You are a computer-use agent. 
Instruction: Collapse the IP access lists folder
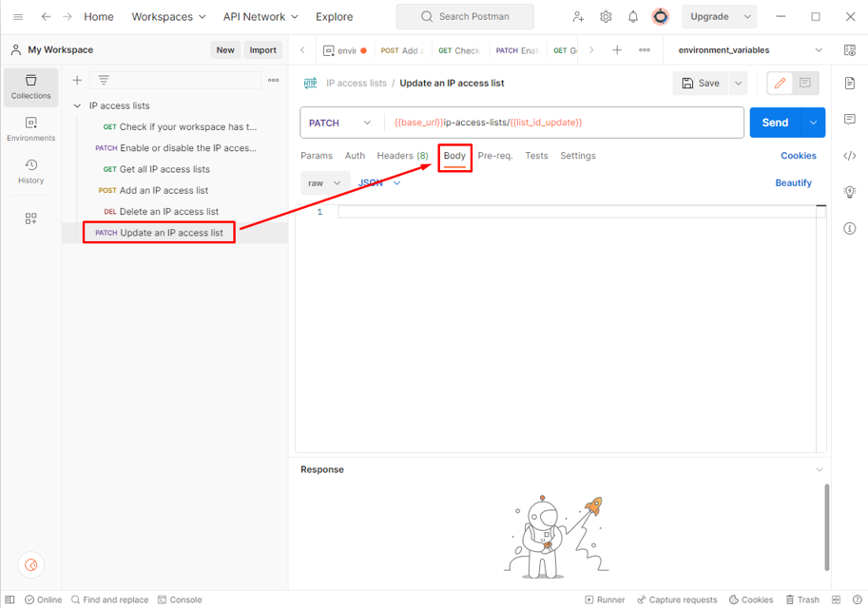77,105
